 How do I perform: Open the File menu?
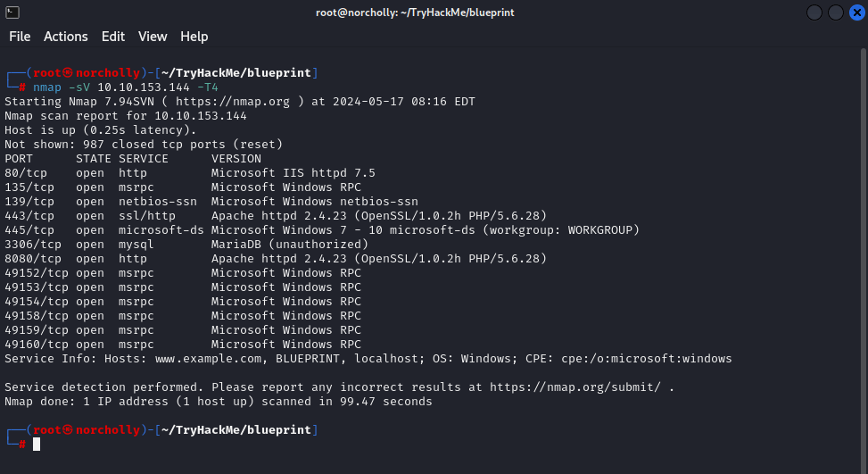coord(20,37)
